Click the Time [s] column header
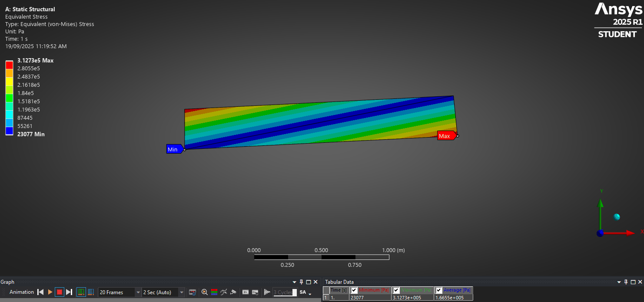644x302 pixels. (339, 290)
